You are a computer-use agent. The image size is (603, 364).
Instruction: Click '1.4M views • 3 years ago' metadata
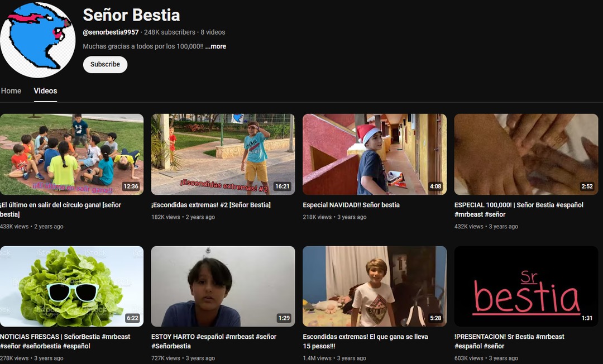334,358
